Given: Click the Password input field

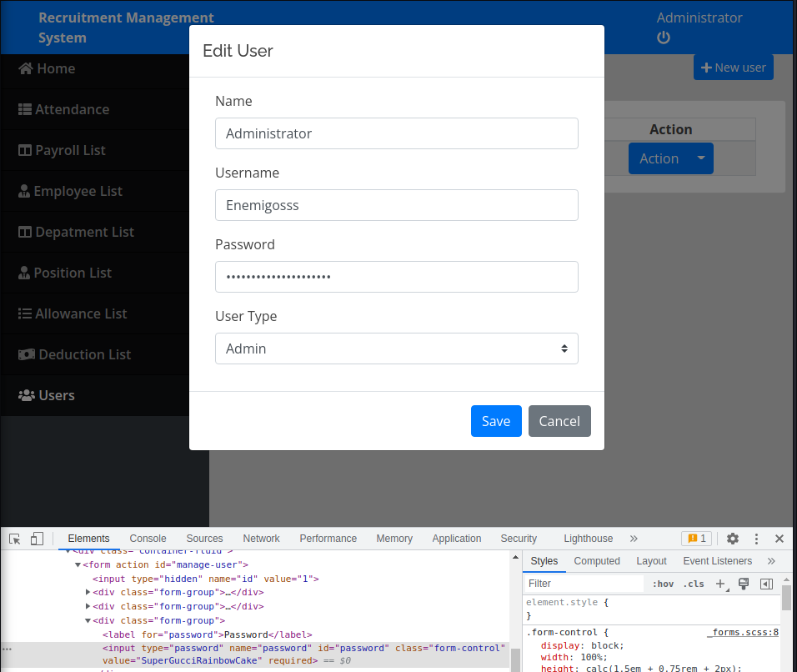Looking at the screenshot, I should coord(396,277).
